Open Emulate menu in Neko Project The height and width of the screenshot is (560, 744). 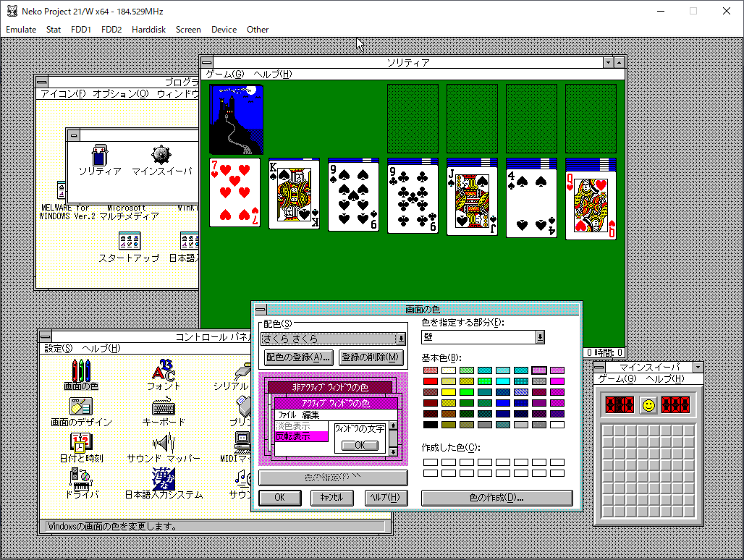pyautogui.click(x=21, y=30)
